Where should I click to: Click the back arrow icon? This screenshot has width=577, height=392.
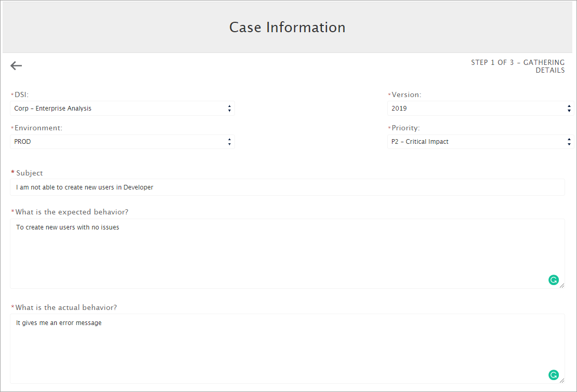click(x=16, y=65)
